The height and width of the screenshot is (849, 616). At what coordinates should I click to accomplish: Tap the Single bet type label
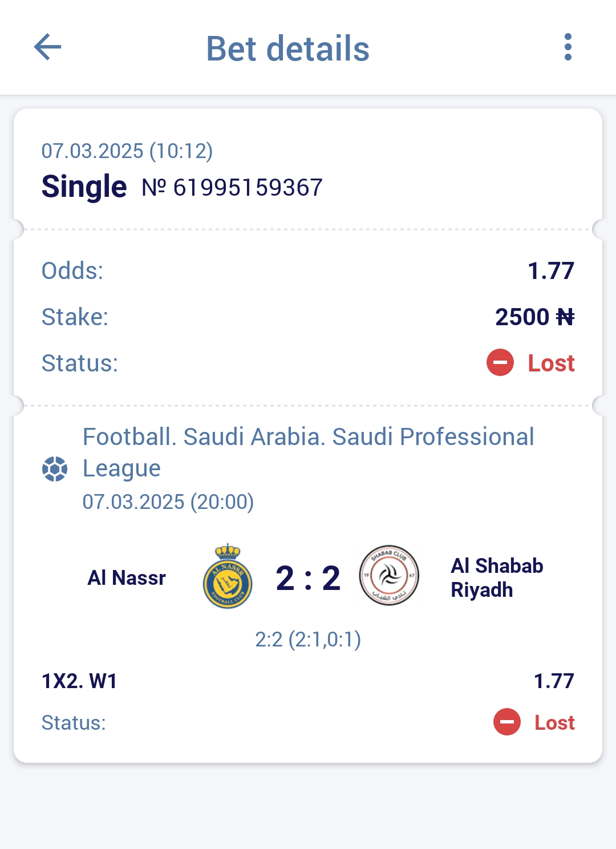84,187
